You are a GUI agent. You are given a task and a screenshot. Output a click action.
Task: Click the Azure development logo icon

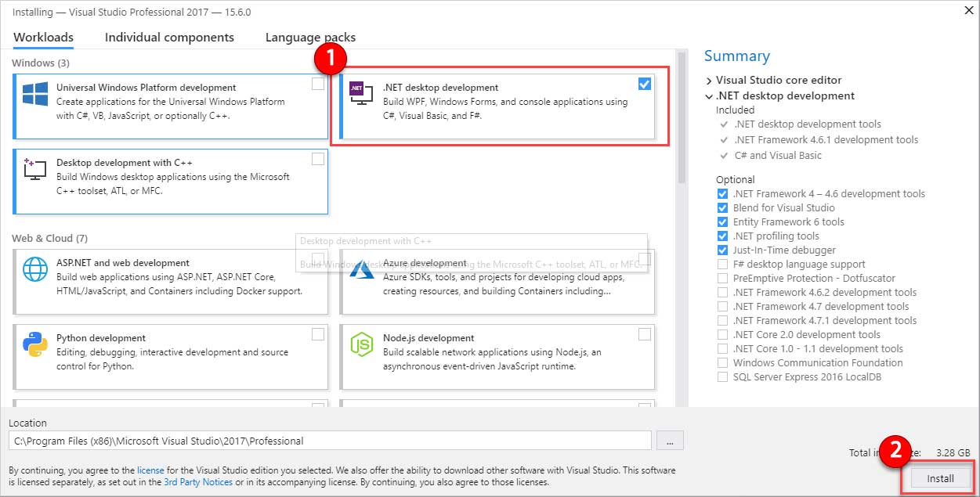click(361, 269)
